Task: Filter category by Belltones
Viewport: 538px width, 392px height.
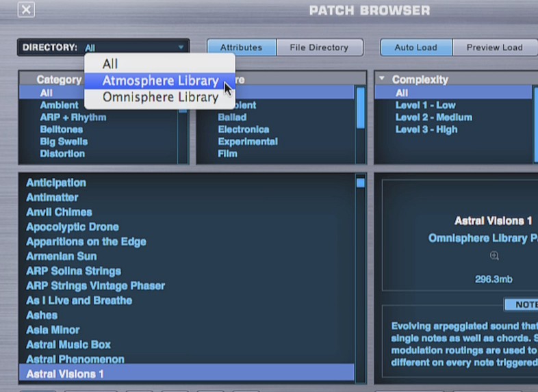Action: (x=62, y=129)
